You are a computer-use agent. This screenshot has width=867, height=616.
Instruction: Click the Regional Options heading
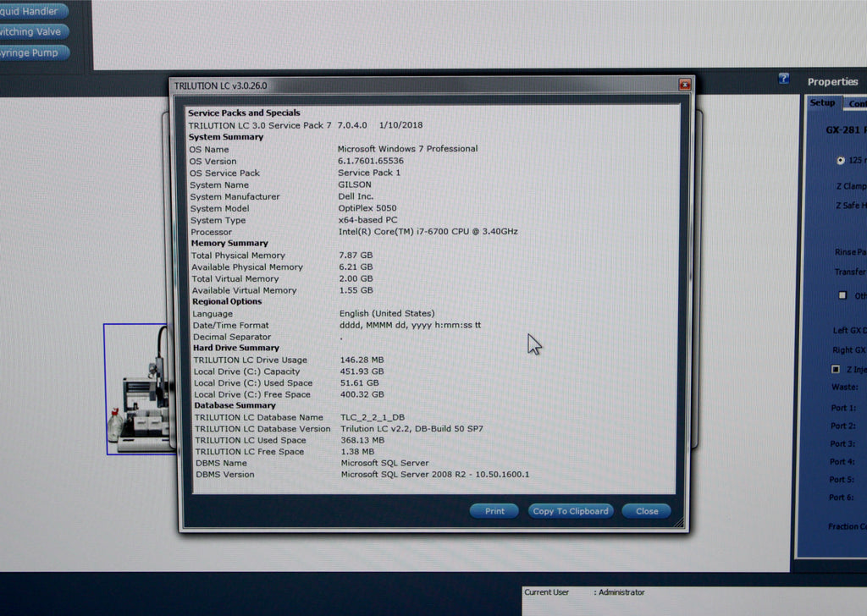(x=227, y=301)
